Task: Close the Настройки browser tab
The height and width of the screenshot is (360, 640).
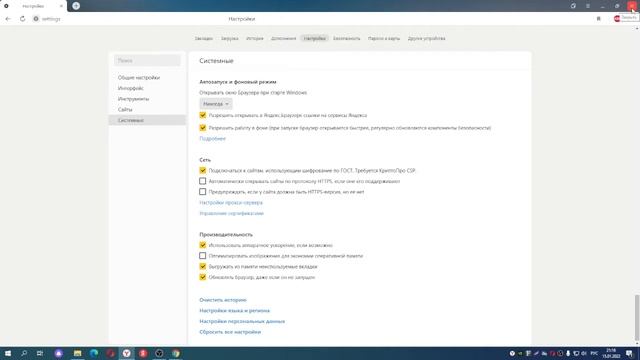Action: pos(61,6)
